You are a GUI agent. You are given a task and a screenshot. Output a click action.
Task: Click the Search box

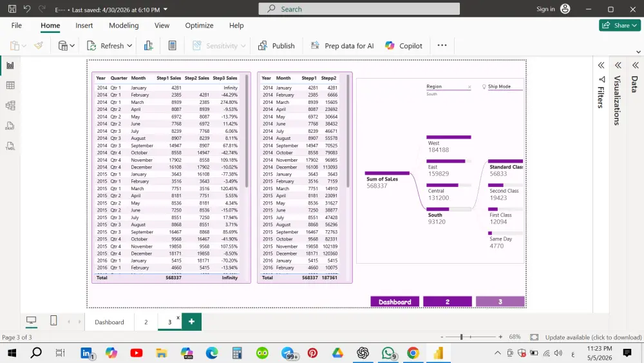point(359,8)
